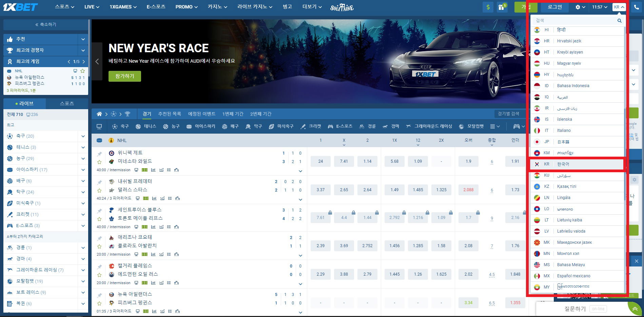644x317 pixels.
Task: Click the trophy breadcrumb icon
Action: coord(128,114)
